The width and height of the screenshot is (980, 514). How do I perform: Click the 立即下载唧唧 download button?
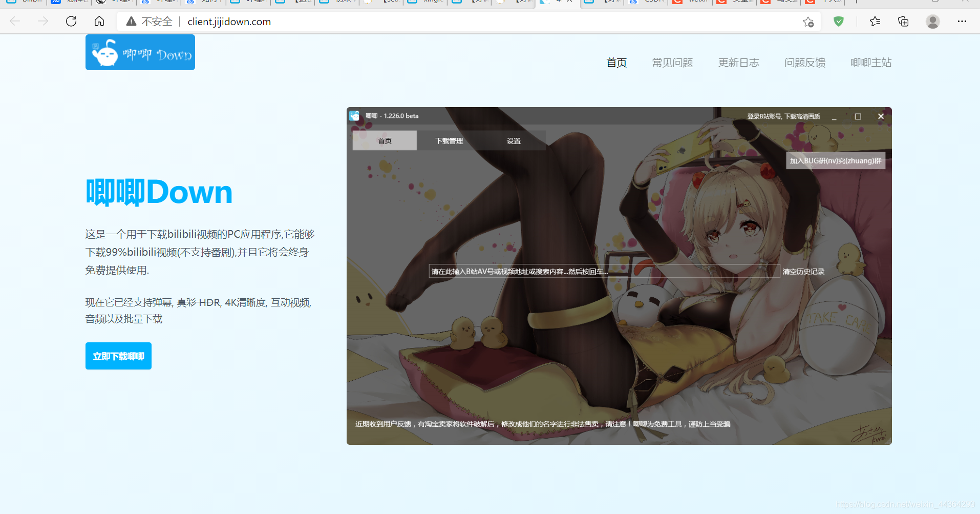tap(118, 356)
